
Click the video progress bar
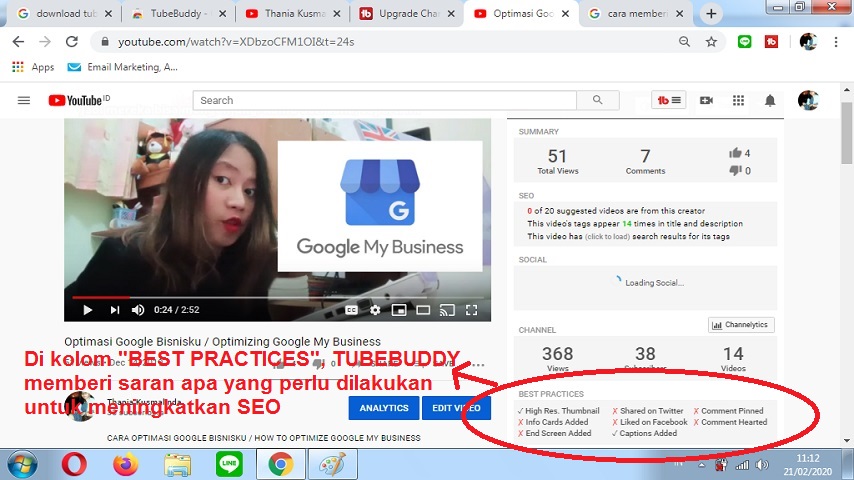pos(280,297)
